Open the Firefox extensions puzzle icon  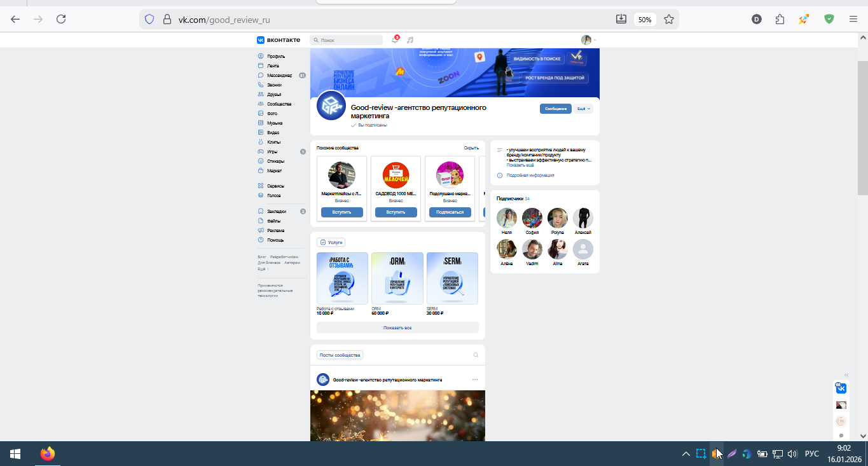pos(780,19)
